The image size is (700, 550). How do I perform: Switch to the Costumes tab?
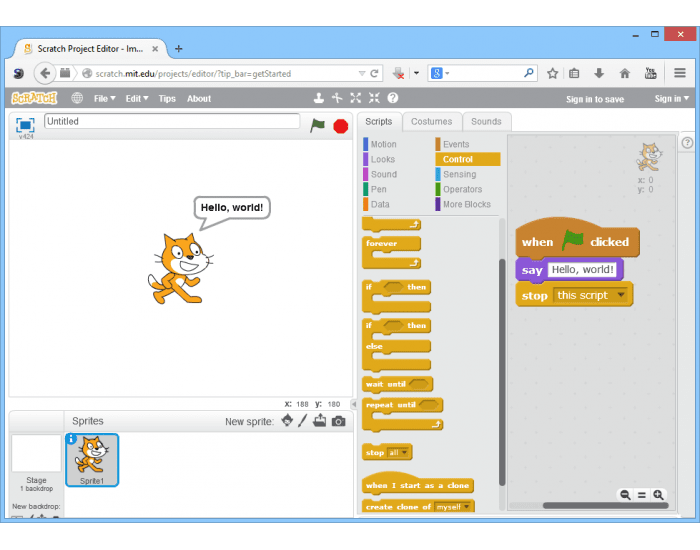431,121
